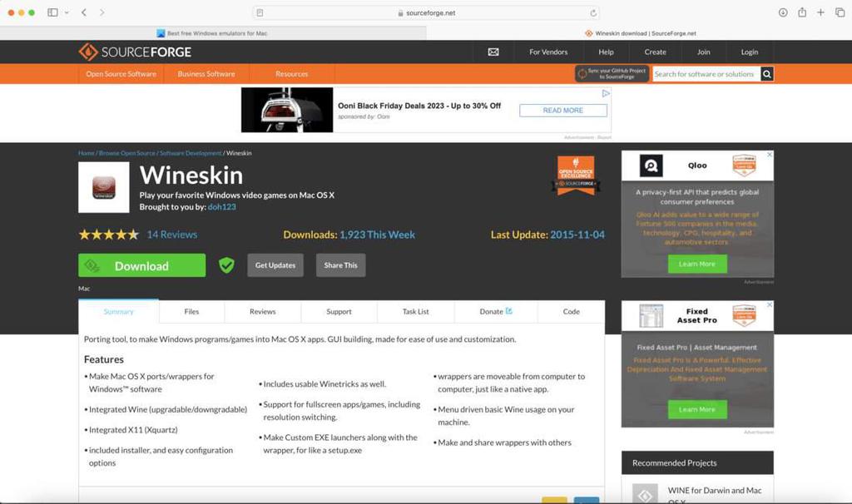852x504 pixels.
Task: Open WINE for Darwin and Mac project
Action: pyautogui.click(x=715, y=495)
